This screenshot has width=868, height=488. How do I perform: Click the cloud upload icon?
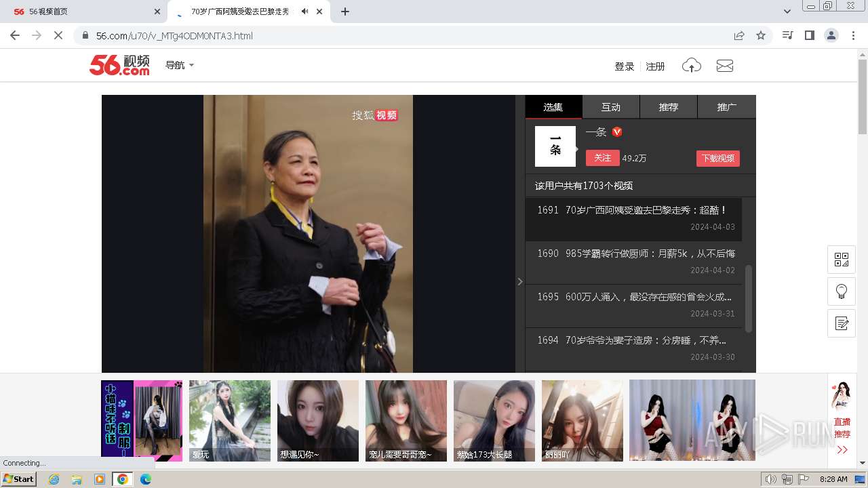click(692, 66)
